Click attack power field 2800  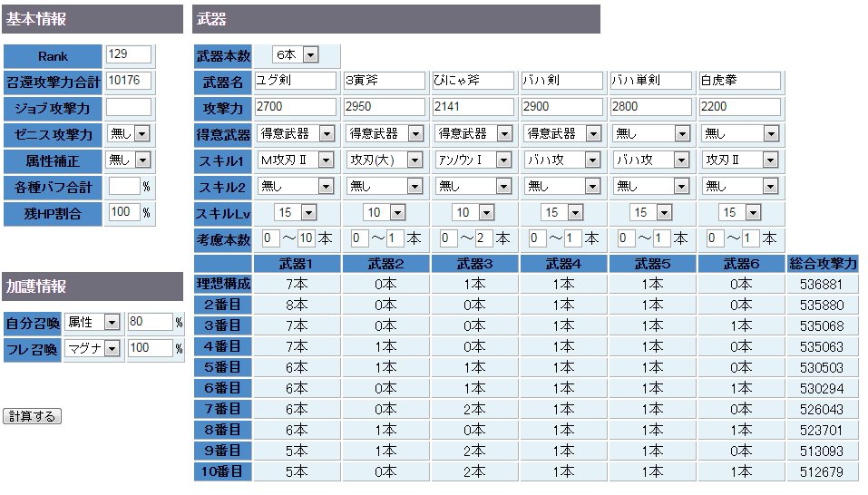(651, 107)
